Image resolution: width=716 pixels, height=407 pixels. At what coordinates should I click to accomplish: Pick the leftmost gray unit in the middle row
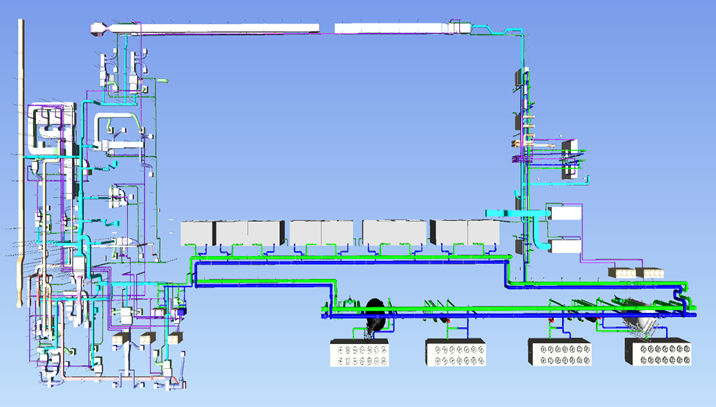tap(197, 234)
